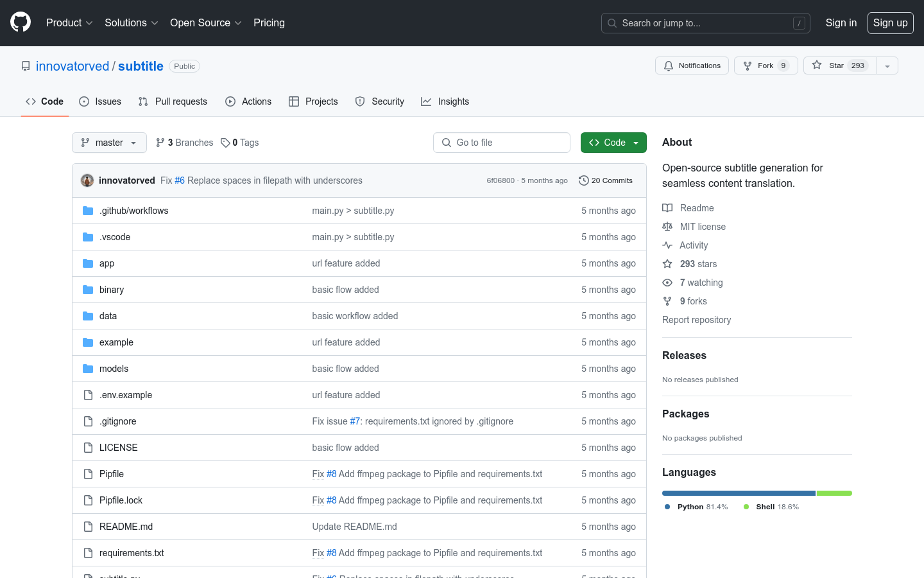Click the requirements.txt file icon
The height and width of the screenshot is (578, 924).
point(88,553)
